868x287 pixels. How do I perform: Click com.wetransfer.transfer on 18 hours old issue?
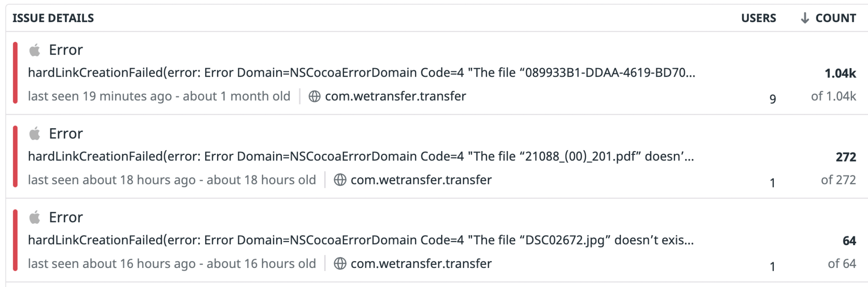(421, 180)
